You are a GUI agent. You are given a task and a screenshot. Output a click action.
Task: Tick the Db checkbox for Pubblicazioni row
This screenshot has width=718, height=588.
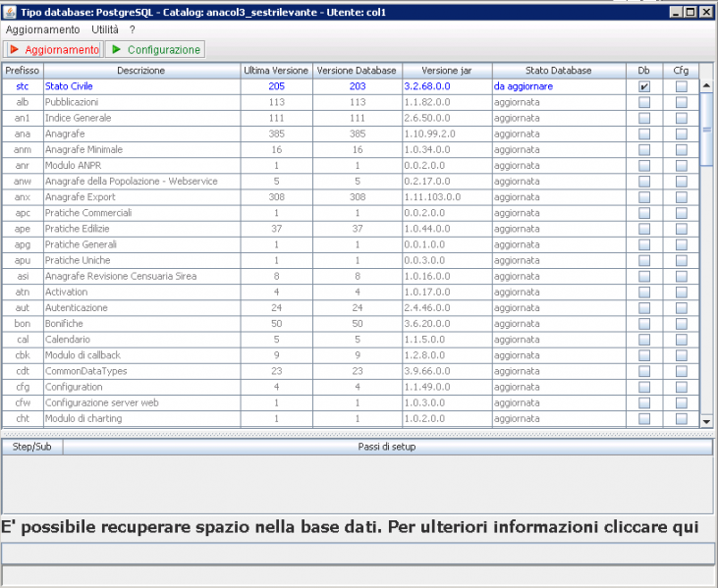(644, 102)
